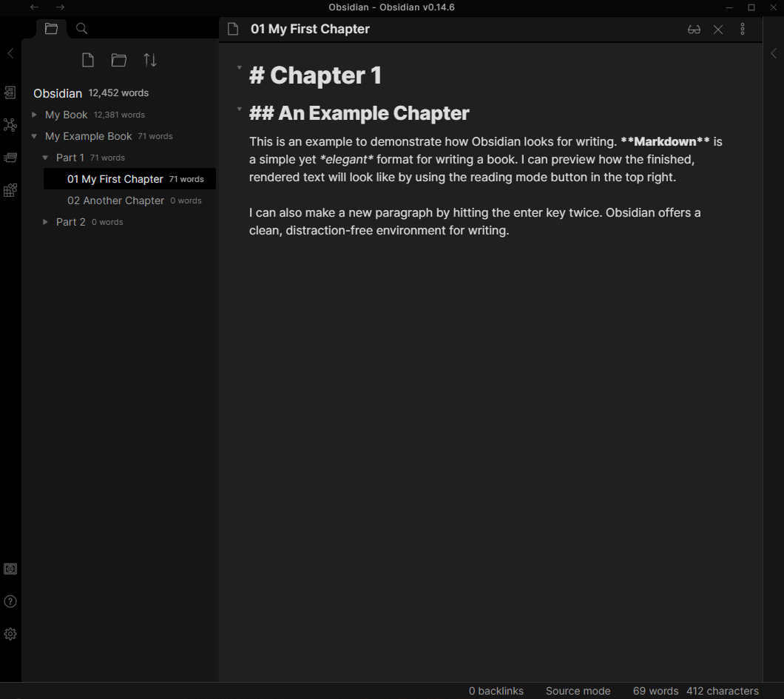Viewport: 784px width, 699px height.
Task: Open Settings gear icon
Action: tap(10, 634)
